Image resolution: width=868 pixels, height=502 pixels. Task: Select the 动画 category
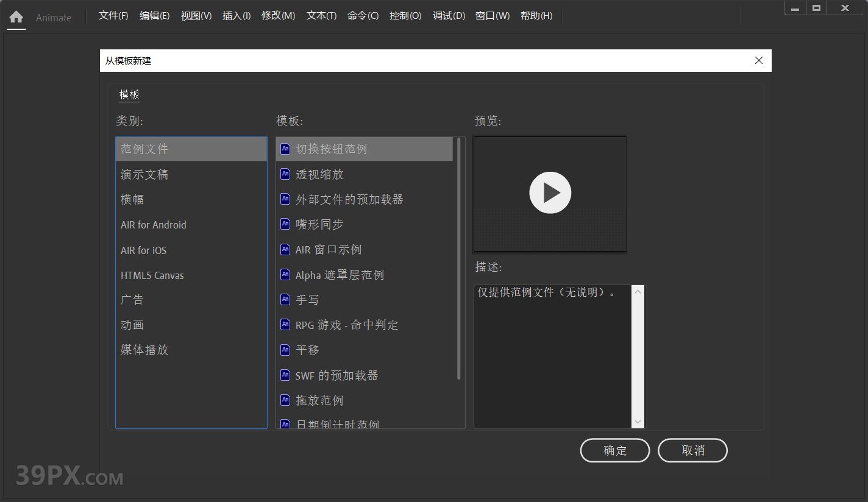(191, 325)
